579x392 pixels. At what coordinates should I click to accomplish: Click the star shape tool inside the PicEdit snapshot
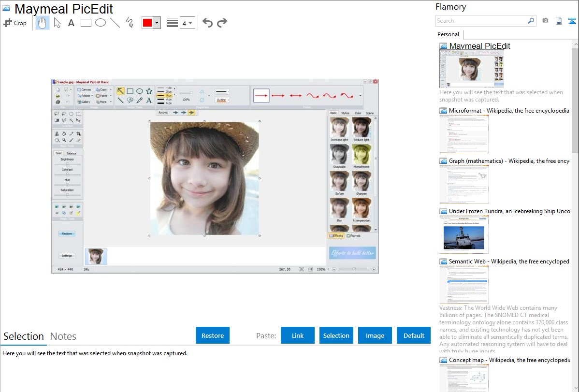pos(149,91)
